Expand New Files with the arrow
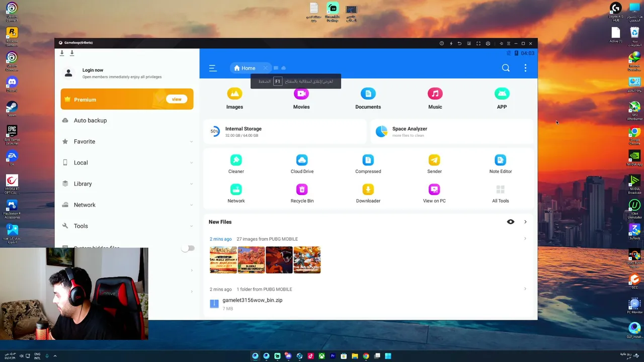 click(525, 222)
